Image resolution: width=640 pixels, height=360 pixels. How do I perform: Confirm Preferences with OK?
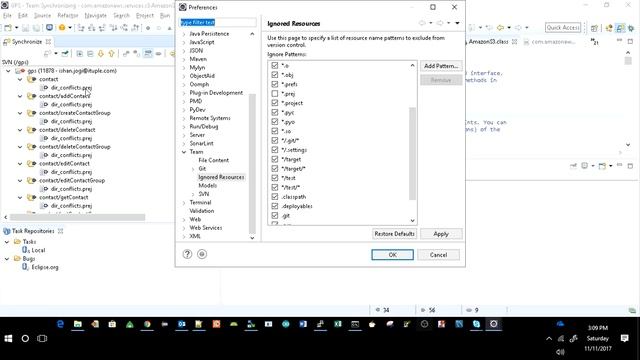[392, 255]
